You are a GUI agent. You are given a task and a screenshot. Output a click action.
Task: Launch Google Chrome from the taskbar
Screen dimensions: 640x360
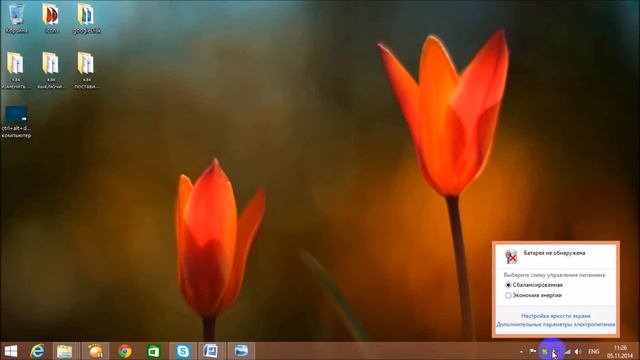pos(125,351)
